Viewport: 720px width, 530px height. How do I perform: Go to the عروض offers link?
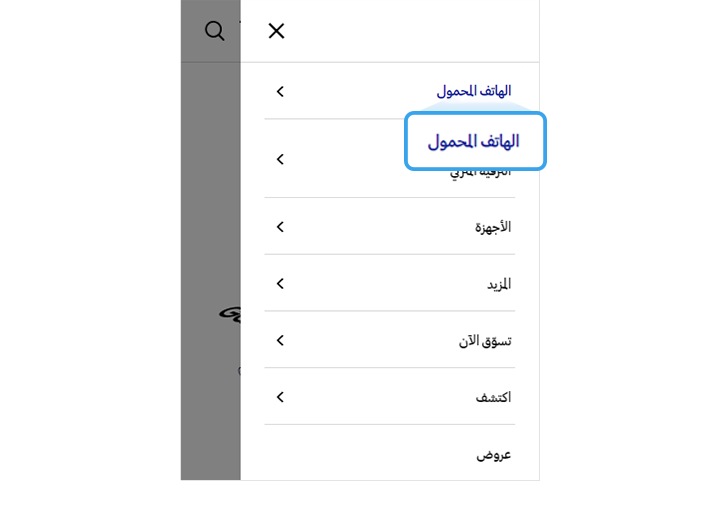coord(494,455)
